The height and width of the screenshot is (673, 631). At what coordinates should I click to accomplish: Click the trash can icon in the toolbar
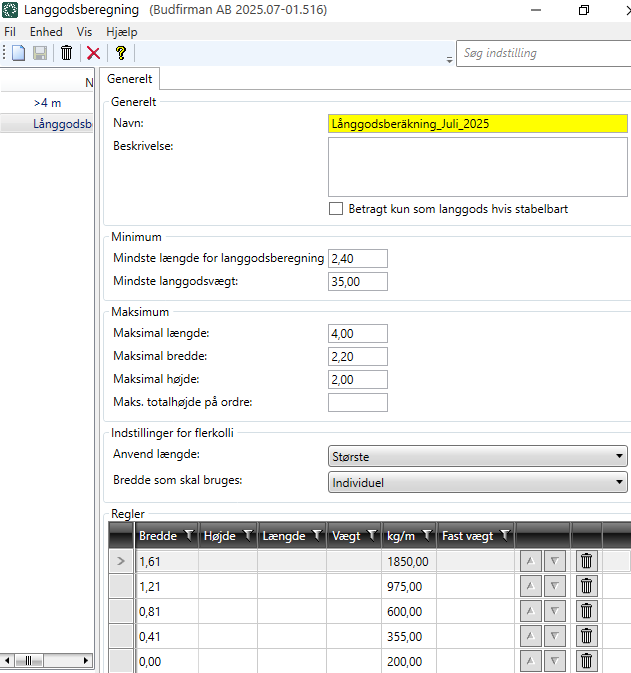pos(66,53)
